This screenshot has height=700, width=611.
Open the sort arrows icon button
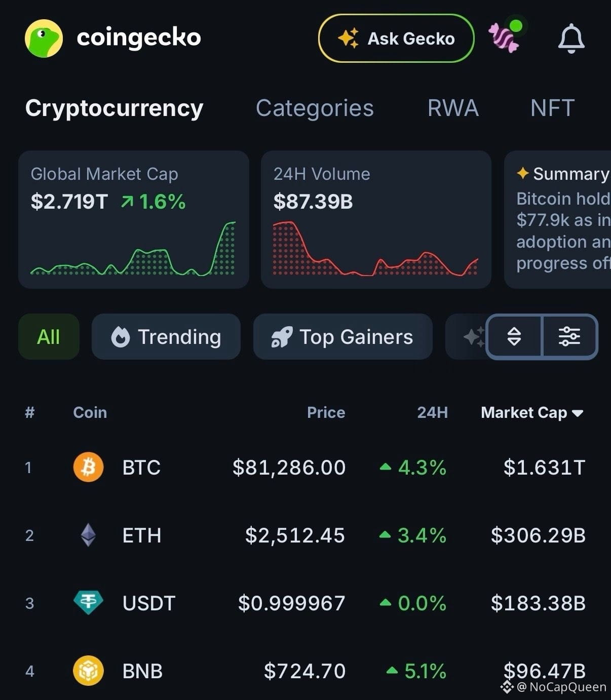(514, 336)
